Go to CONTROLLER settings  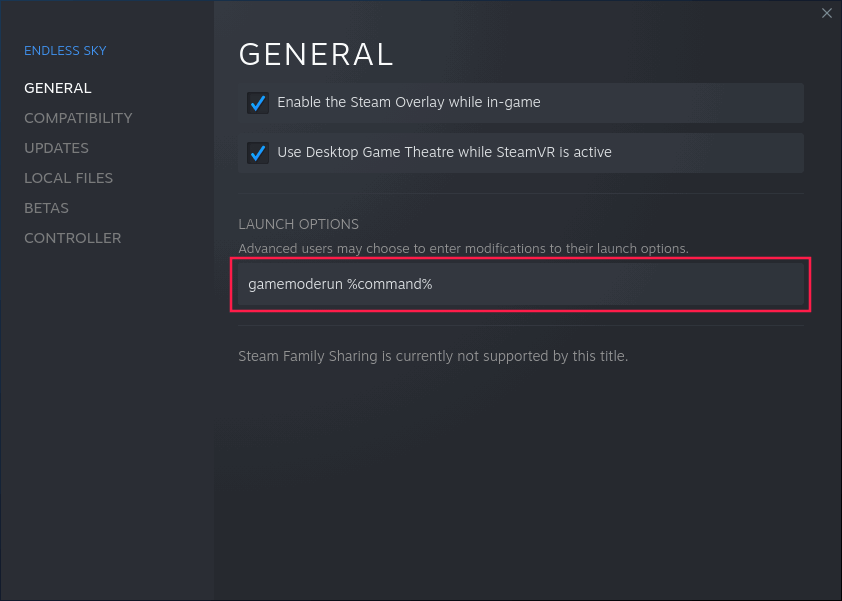(x=72, y=238)
